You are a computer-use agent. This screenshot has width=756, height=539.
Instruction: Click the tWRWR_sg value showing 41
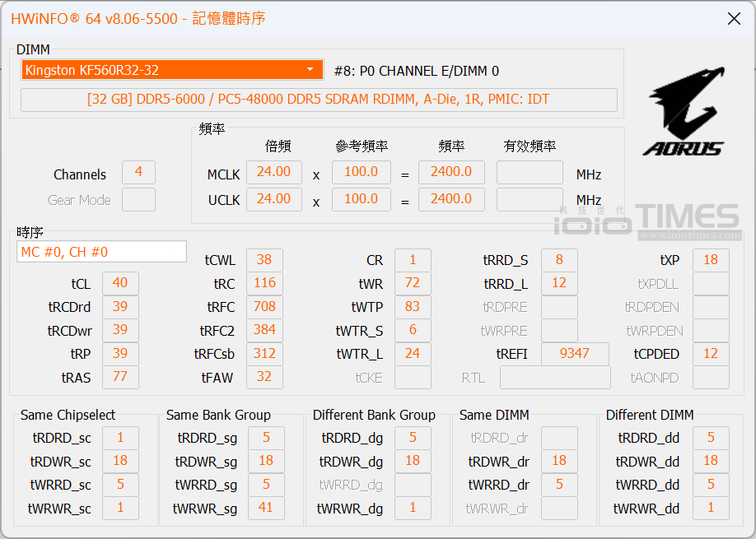(x=265, y=508)
